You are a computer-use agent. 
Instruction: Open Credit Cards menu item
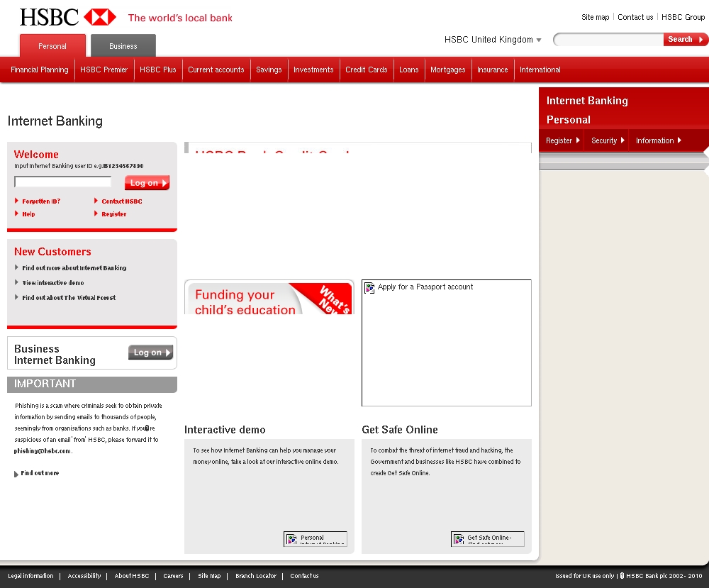tap(367, 70)
